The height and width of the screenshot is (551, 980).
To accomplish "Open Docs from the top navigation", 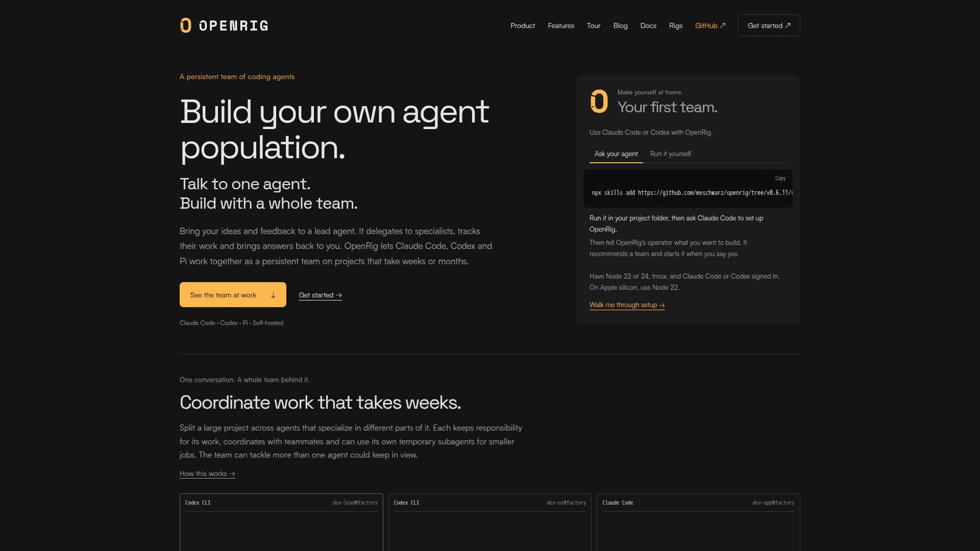I will pyautogui.click(x=648, y=26).
